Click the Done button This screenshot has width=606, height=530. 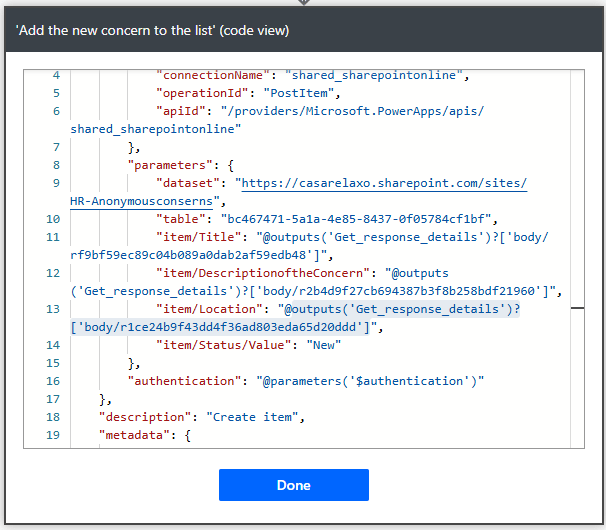tap(293, 485)
